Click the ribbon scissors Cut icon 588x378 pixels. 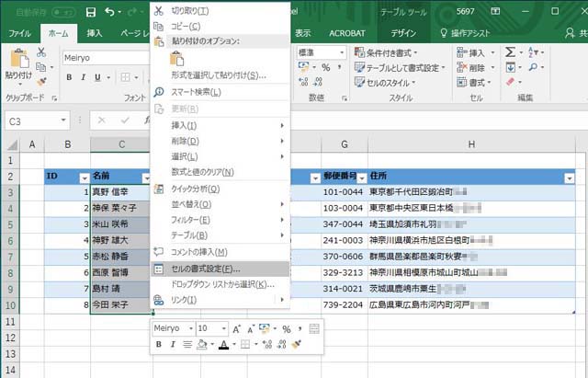(x=42, y=53)
